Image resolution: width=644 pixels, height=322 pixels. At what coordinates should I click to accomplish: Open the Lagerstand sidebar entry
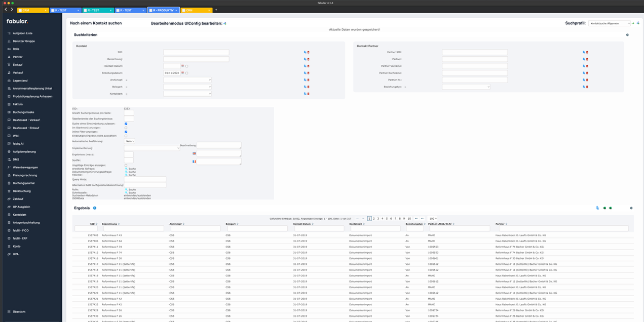click(x=20, y=80)
